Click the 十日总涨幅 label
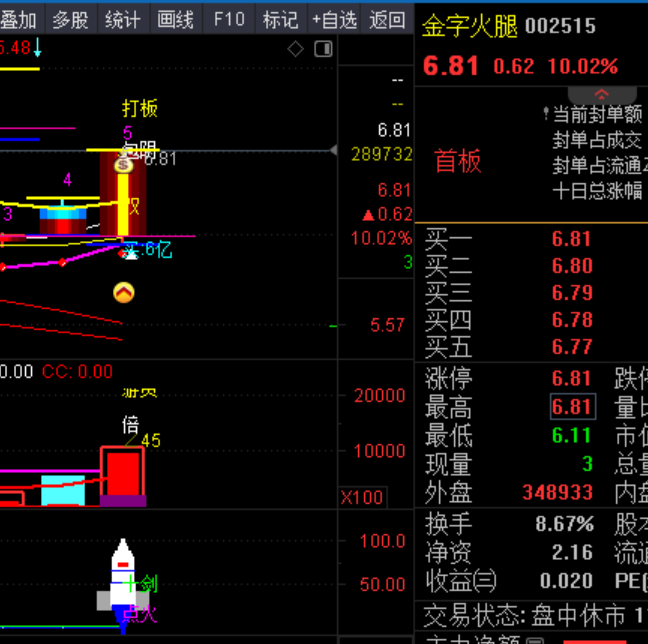This screenshot has height=644, width=648. (598, 191)
